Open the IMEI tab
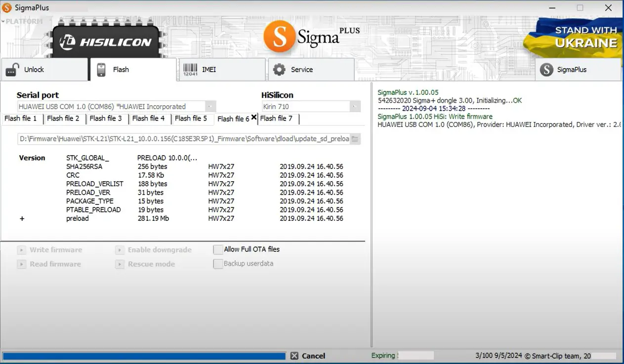 (x=222, y=70)
